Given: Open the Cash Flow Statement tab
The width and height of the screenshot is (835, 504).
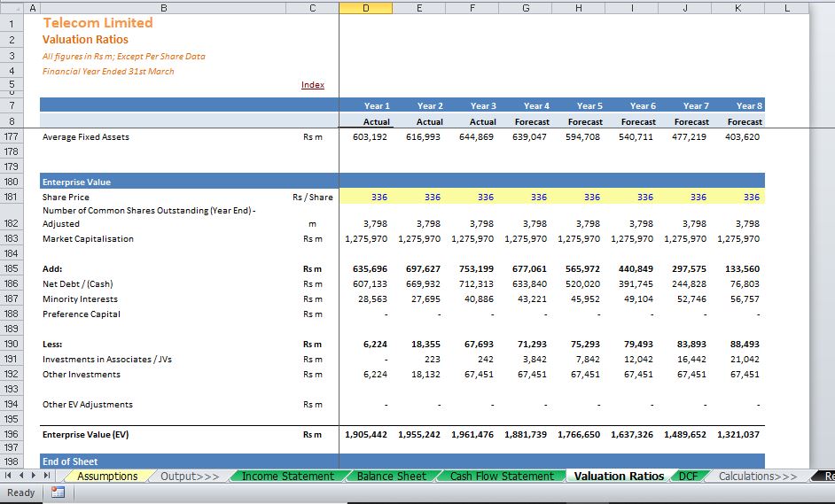Looking at the screenshot, I should coord(502,476).
